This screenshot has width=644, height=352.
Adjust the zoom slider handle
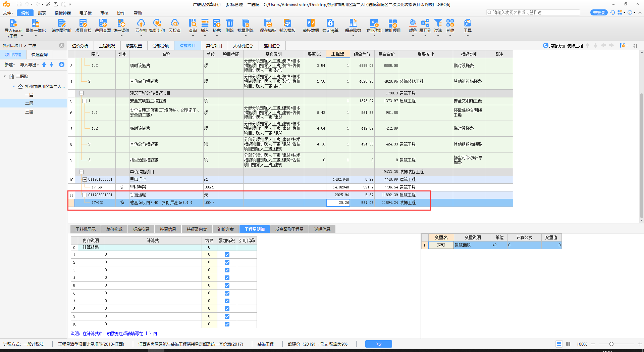click(x=611, y=344)
